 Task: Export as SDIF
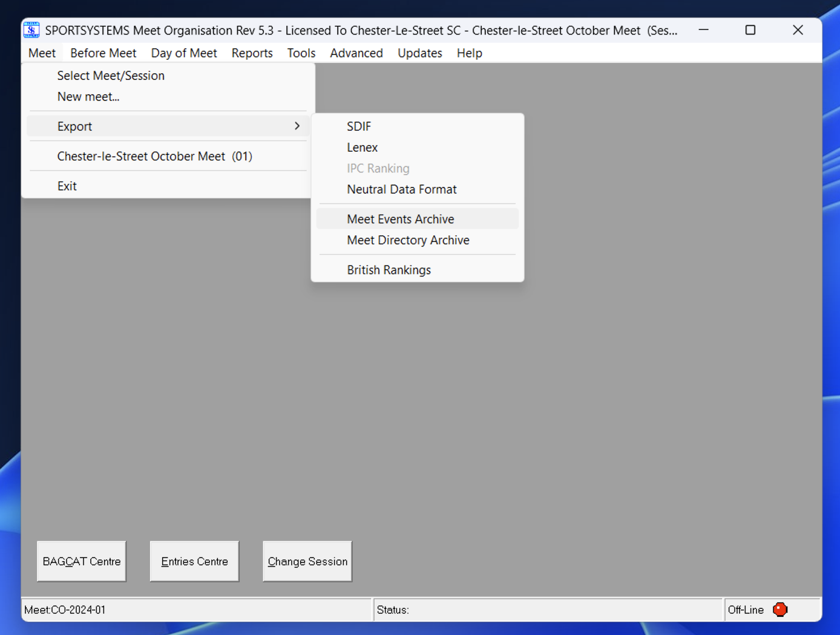418,126
